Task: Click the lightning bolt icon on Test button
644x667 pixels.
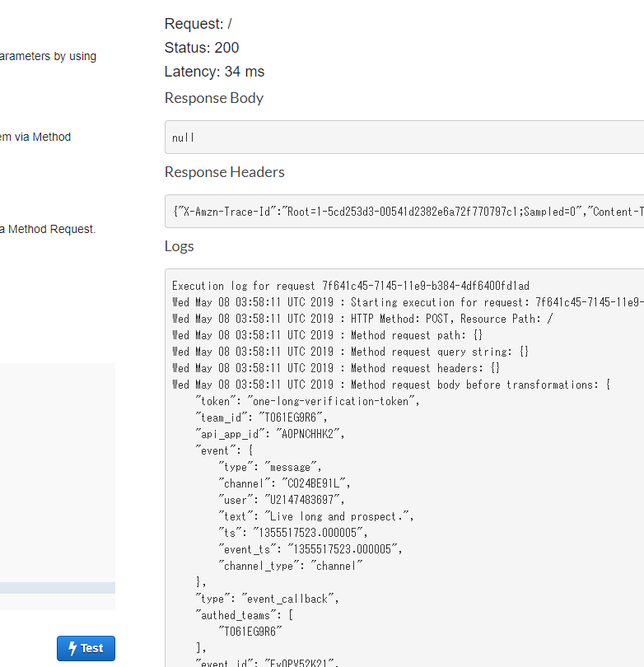Action: tap(73, 648)
